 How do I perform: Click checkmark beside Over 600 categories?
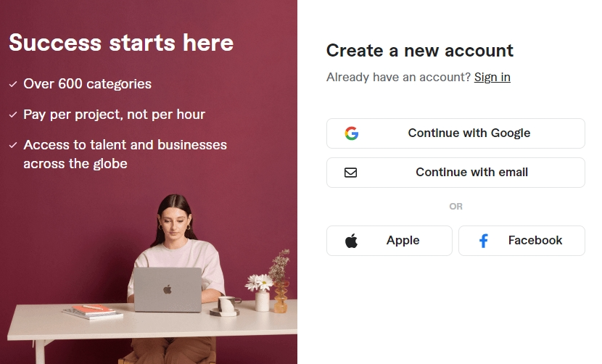point(13,84)
